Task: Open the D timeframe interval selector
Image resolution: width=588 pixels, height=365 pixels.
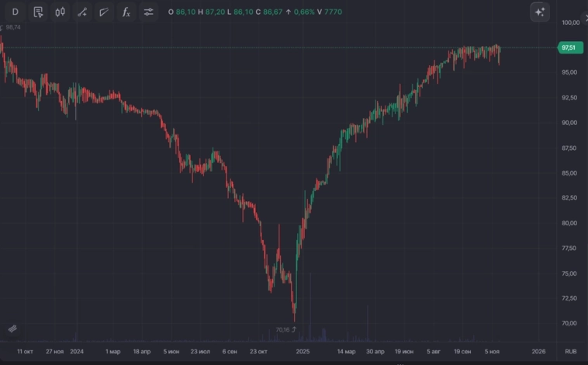Action: 15,12
